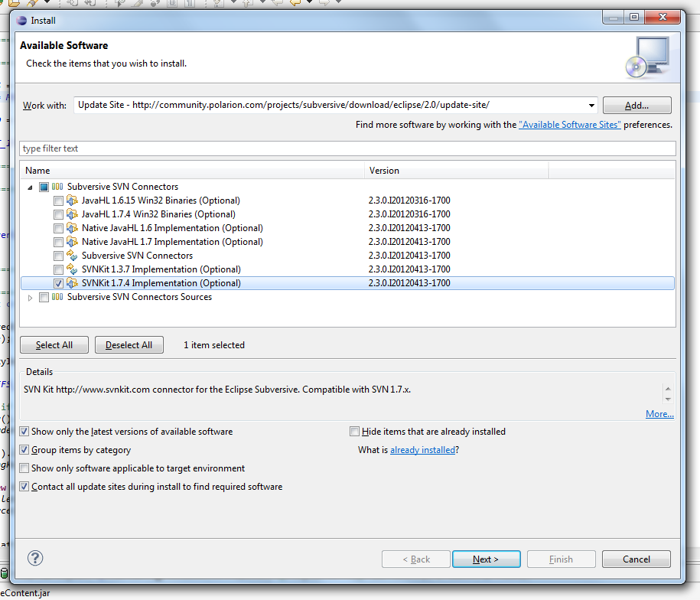700x600 pixels.
Task: Enable Hide items that are already installed
Action: (354, 432)
